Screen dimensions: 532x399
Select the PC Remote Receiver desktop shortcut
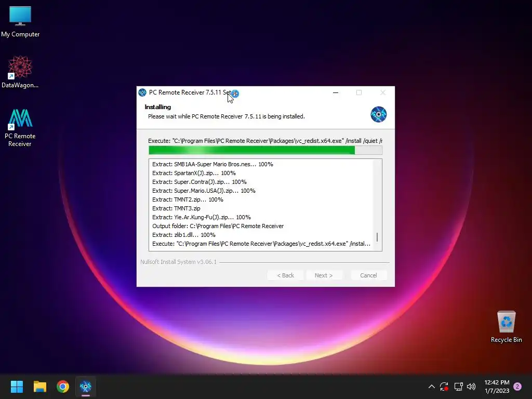[x=20, y=128]
